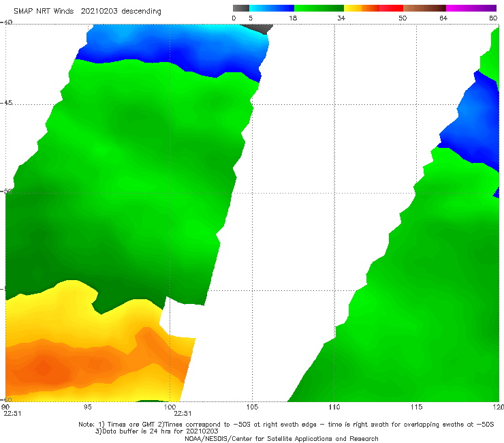The width and height of the screenshot is (504, 443).
Task: Click the brown segment of the color bar
Action: [424, 8]
